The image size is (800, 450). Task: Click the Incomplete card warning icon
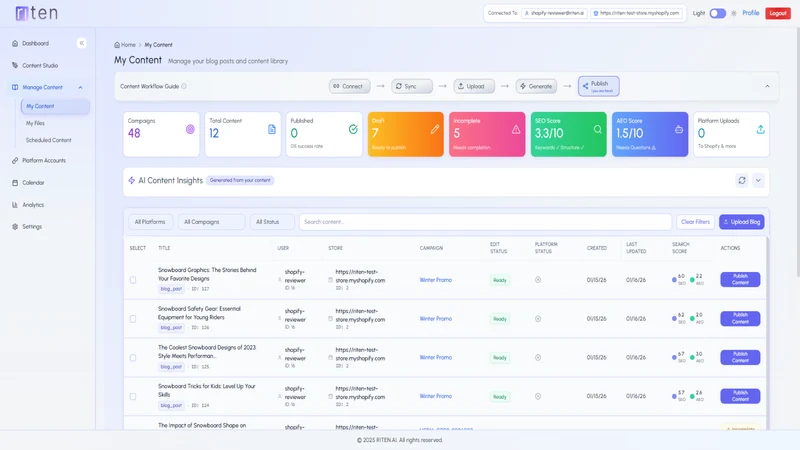coord(516,130)
